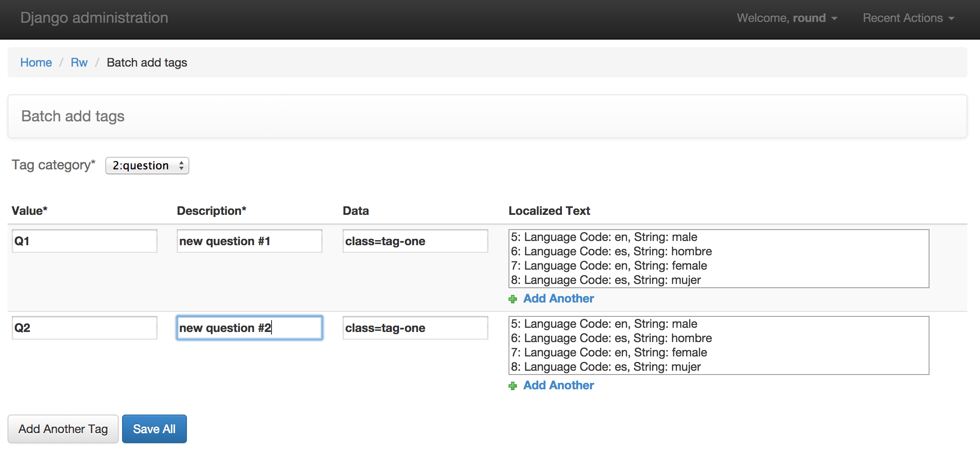Image resolution: width=980 pixels, height=455 pixels.
Task: Focus the Q1 value input field
Action: click(84, 241)
